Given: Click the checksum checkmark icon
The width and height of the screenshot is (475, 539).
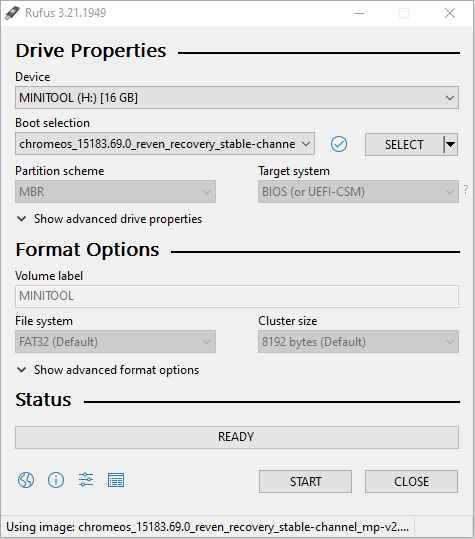Looking at the screenshot, I should 339,144.
